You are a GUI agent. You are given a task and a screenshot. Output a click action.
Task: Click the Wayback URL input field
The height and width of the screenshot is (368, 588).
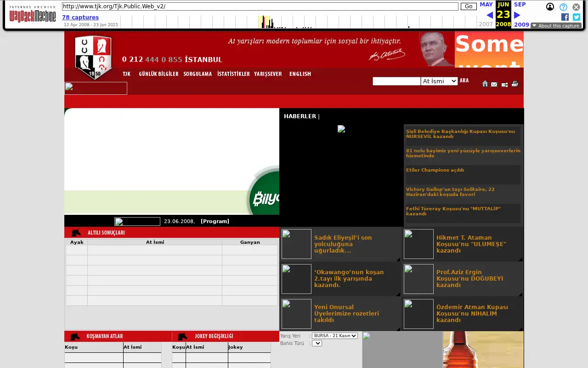pyautogui.click(x=260, y=6)
